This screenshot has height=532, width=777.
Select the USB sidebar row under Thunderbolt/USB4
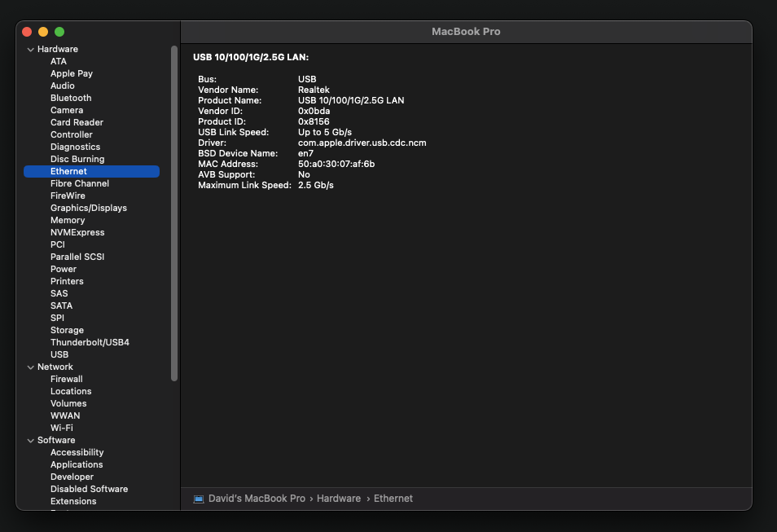(59, 354)
